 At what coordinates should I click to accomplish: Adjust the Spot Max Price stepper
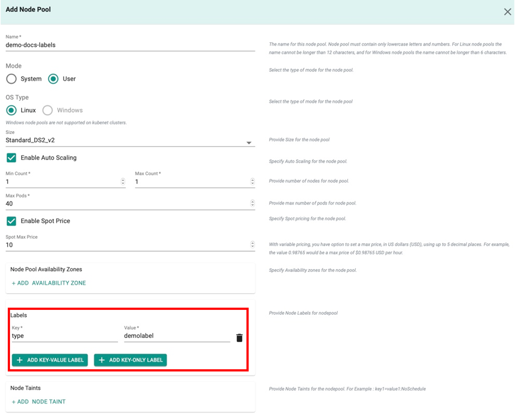point(252,245)
